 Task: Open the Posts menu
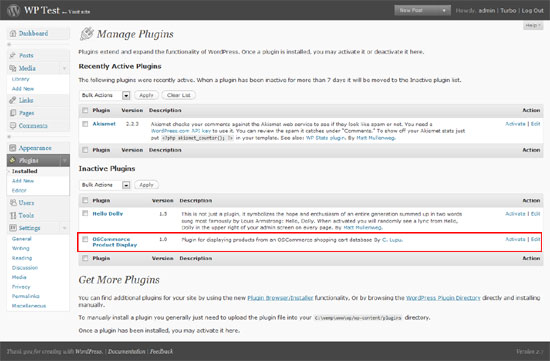click(26, 55)
